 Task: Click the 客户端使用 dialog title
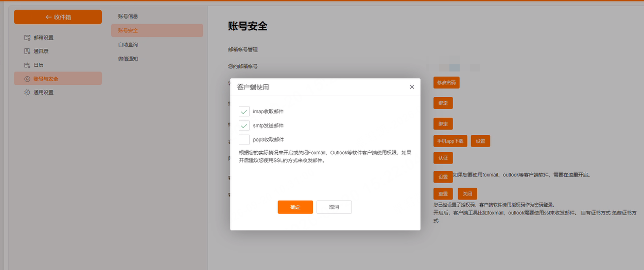(253, 87)
